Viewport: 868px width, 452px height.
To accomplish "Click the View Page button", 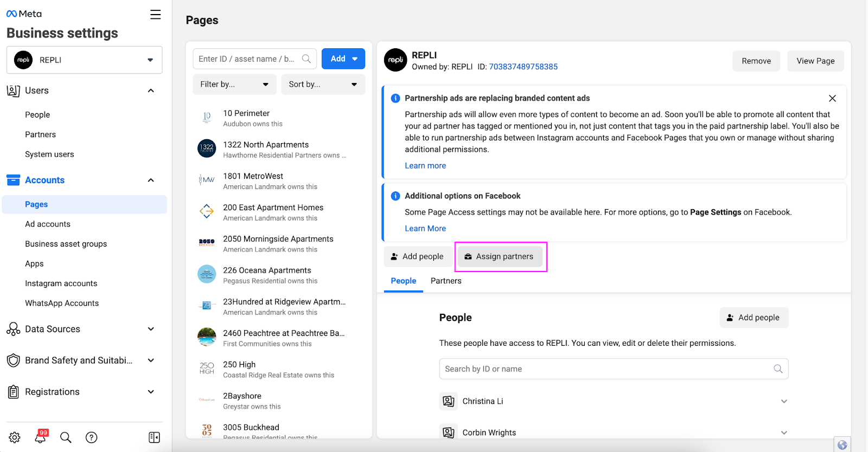I will 815,61.
